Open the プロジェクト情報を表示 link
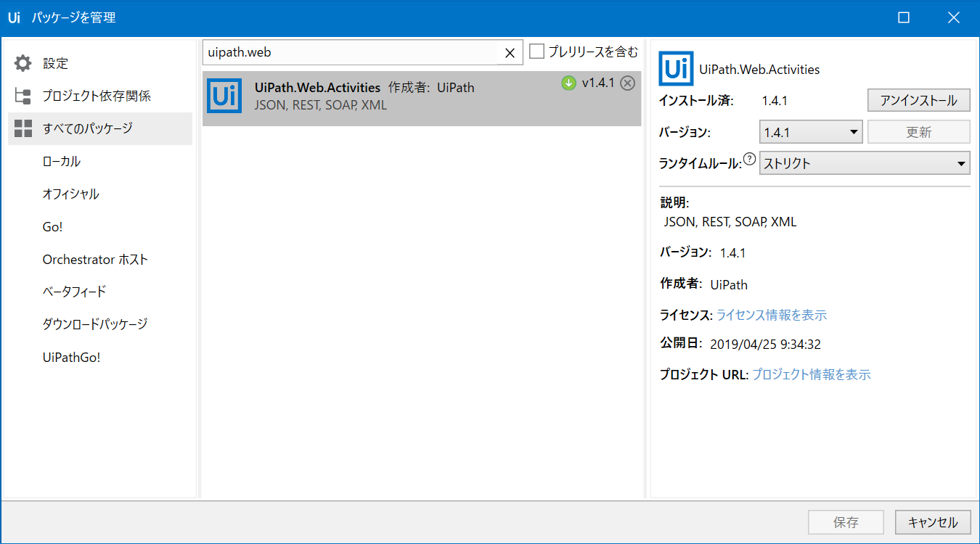980x544 pixels. pyautogui.click(x=812, y=374)
